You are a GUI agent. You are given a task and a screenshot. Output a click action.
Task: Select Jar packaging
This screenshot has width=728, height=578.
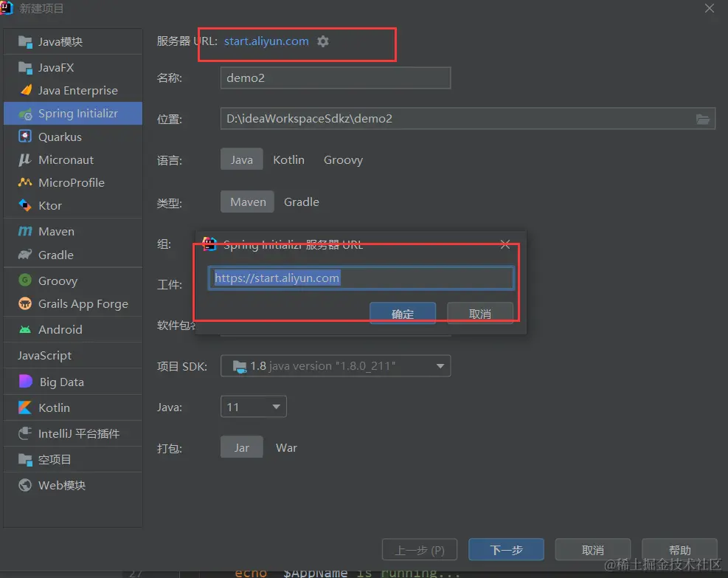coord(242,447)
